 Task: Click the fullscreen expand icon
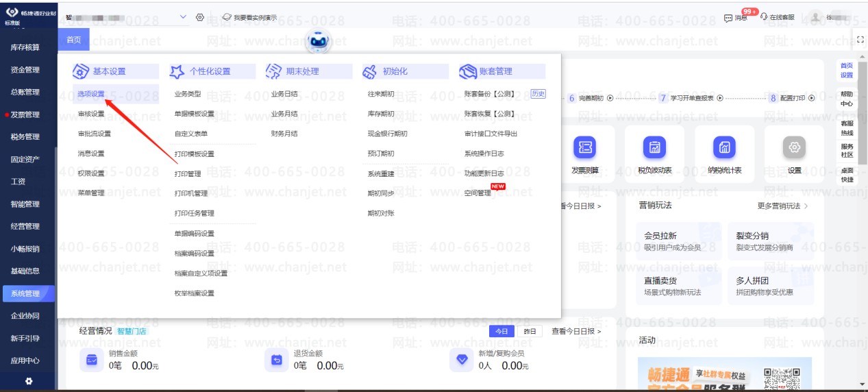tap(860, 40)
